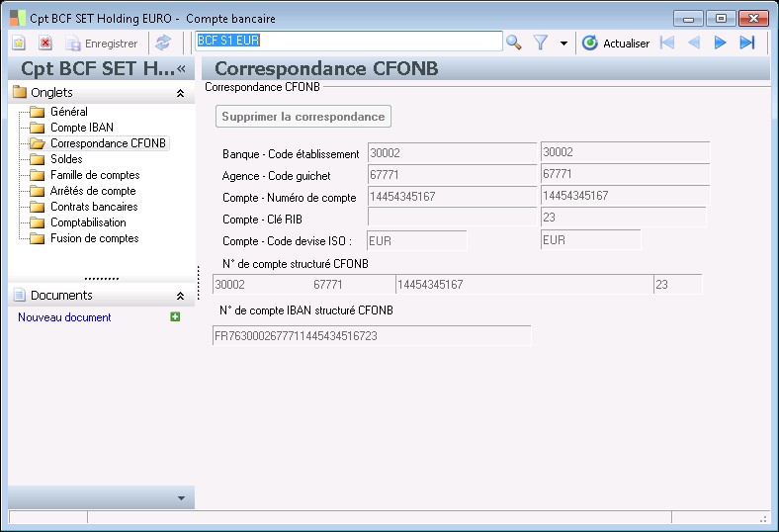This screenshot has width=779, height=532.
Task: Collapse the left sidebar with double chevron
Action: pyautogui.click(x=181, y=68)
